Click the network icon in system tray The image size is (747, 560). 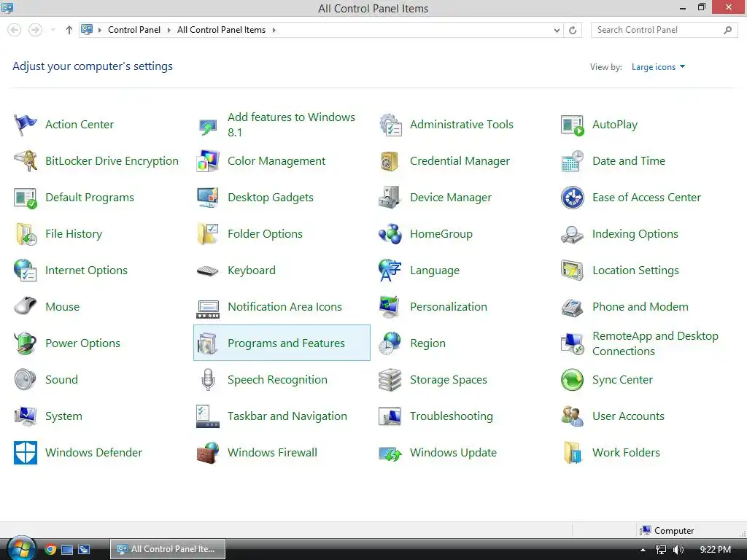coord(661,550)
